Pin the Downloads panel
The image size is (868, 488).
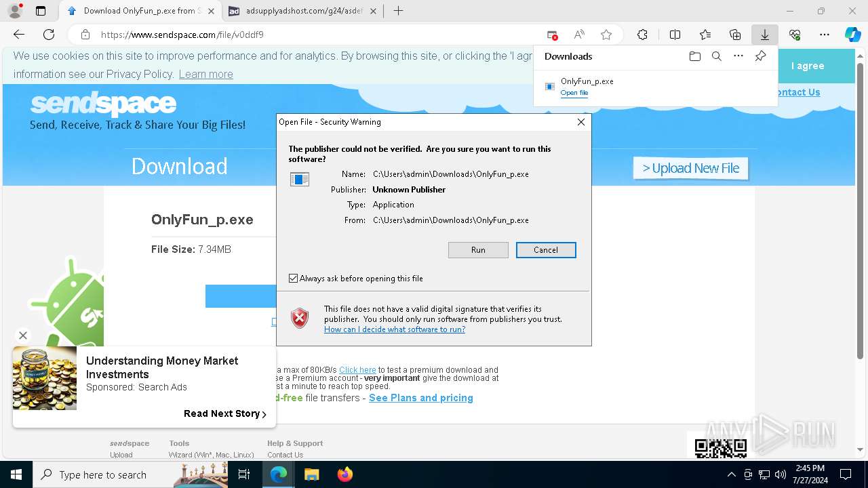[x=760, y=56]
